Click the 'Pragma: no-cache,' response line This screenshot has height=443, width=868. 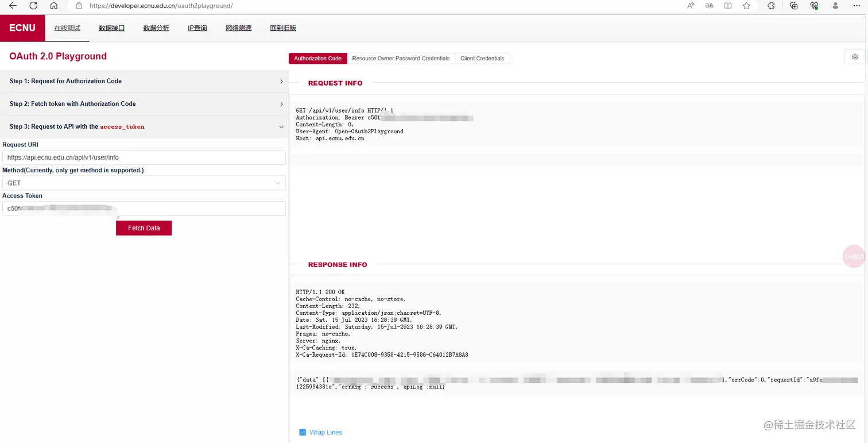click(x=323, y=334)
